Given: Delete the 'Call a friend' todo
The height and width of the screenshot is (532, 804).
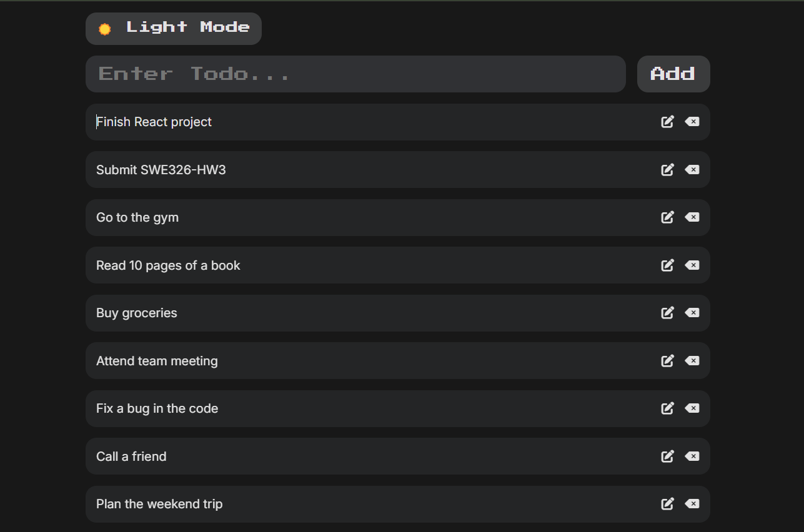Looking at the screenshot, I should 692,456.
